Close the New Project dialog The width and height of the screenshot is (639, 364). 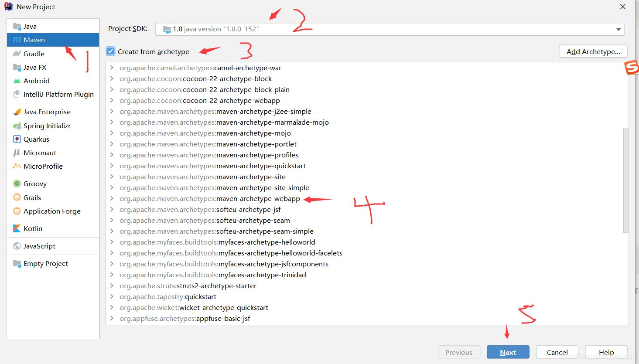pos(623,7)
